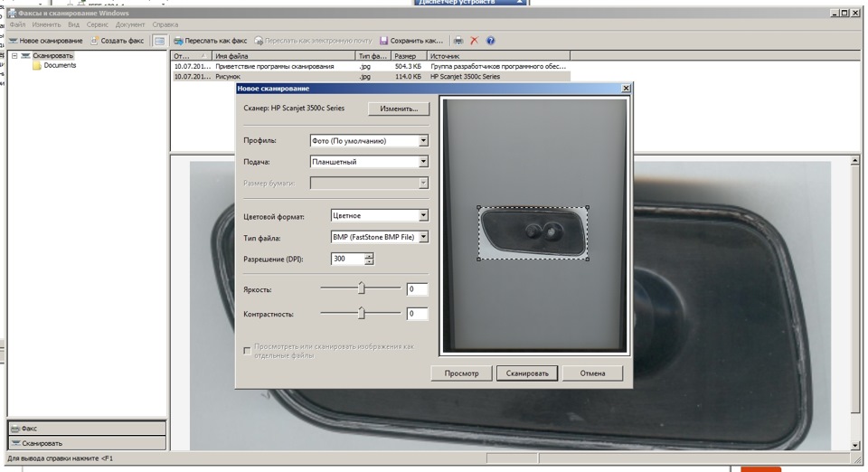Screen dimensions: 868x472
Task: Increase DPI with the up spinner arrow
Action: [369, 256]
